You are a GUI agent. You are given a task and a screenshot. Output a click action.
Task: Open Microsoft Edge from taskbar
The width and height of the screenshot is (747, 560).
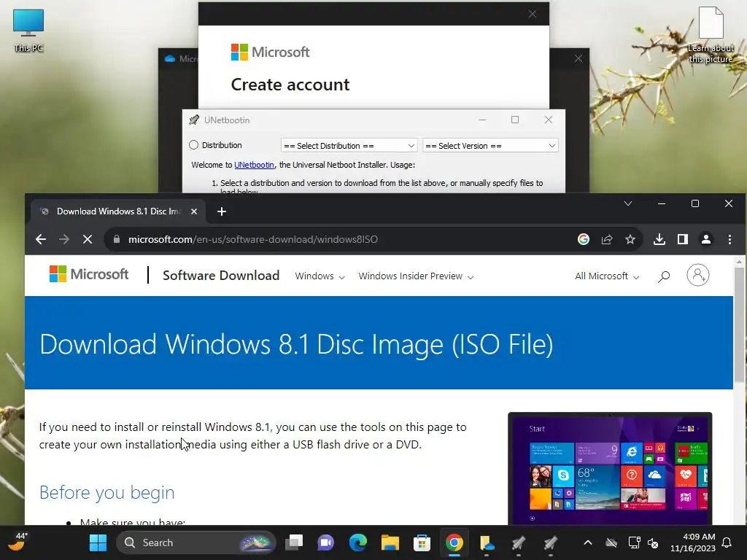point(357,542)
